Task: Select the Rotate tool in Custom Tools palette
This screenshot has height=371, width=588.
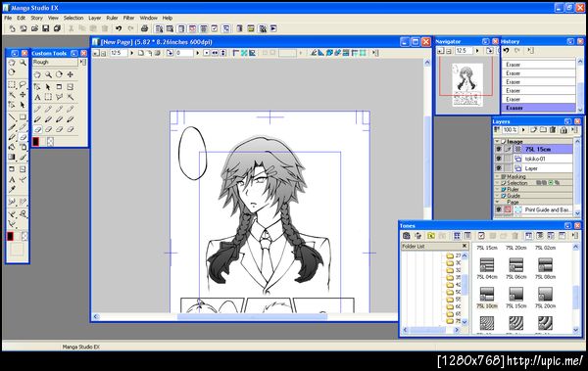Action: point(59,74)
